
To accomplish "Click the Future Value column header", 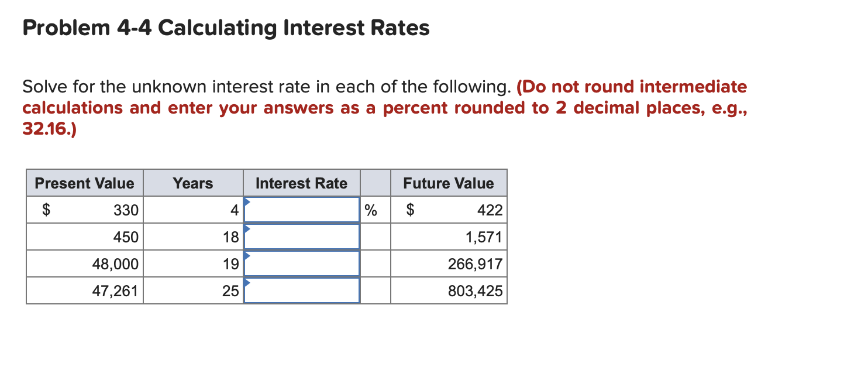I will tap(448, 183).
